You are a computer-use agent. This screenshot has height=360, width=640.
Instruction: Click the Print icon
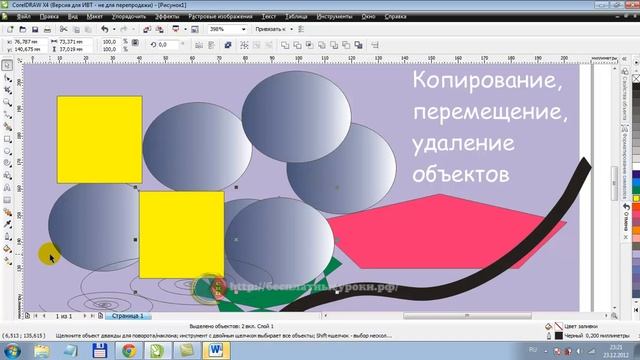coord(47,29)
